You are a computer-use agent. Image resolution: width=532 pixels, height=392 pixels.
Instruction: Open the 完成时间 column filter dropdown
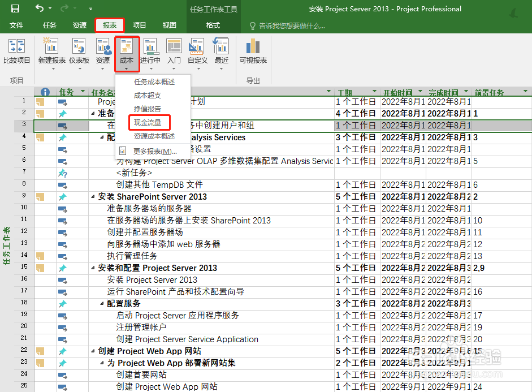click(x=466, y=91)
